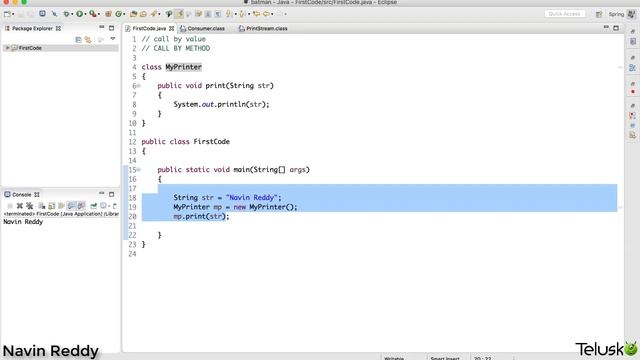Open Display Selected Console dropdown

coord(109,207)
